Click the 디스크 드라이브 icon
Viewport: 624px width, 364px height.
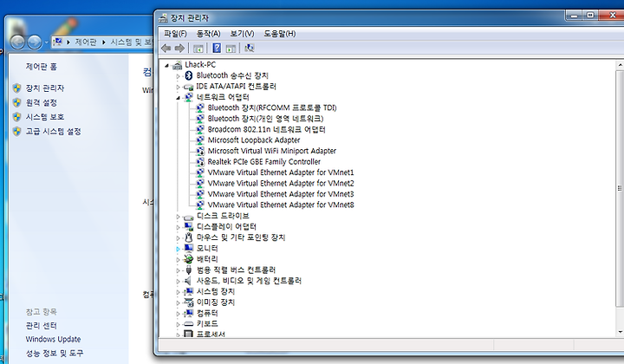point(189,216)
